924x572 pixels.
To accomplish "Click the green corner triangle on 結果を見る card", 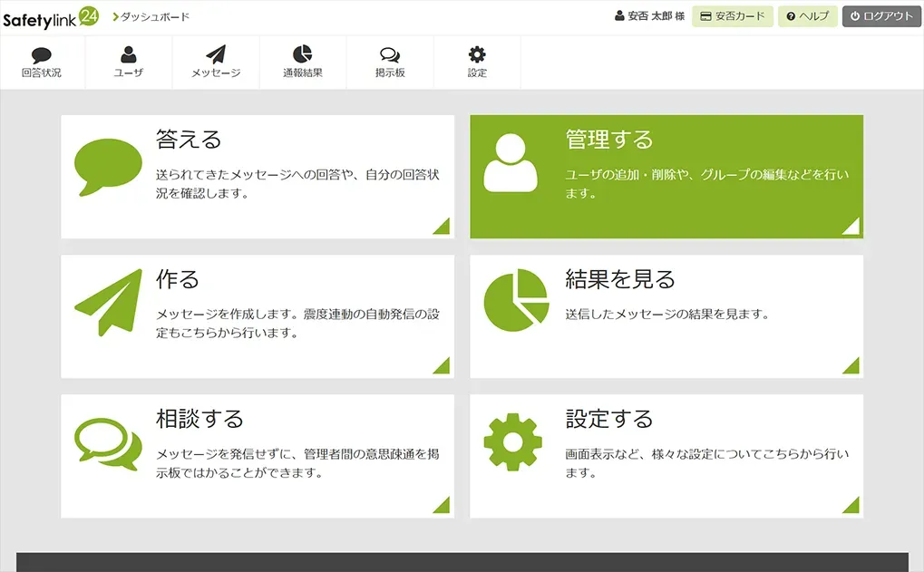I will (852, 366).
